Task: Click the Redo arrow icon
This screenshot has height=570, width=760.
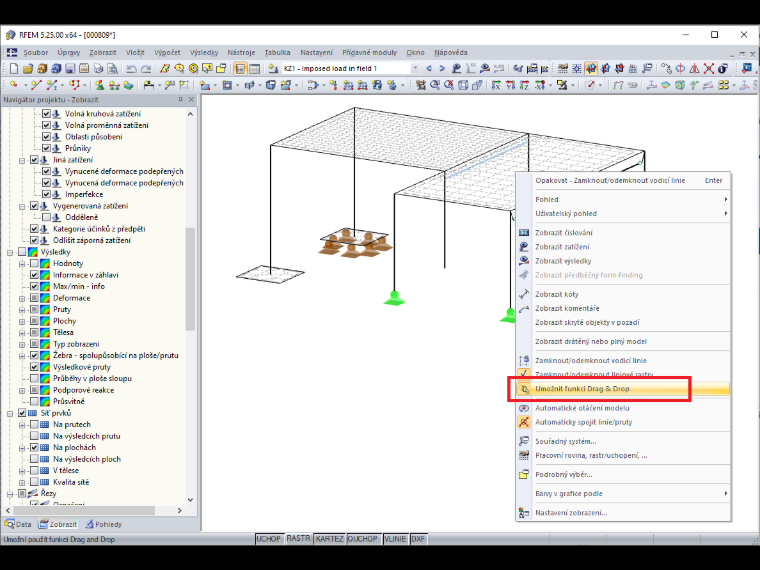Action: [x=146, y=69]
